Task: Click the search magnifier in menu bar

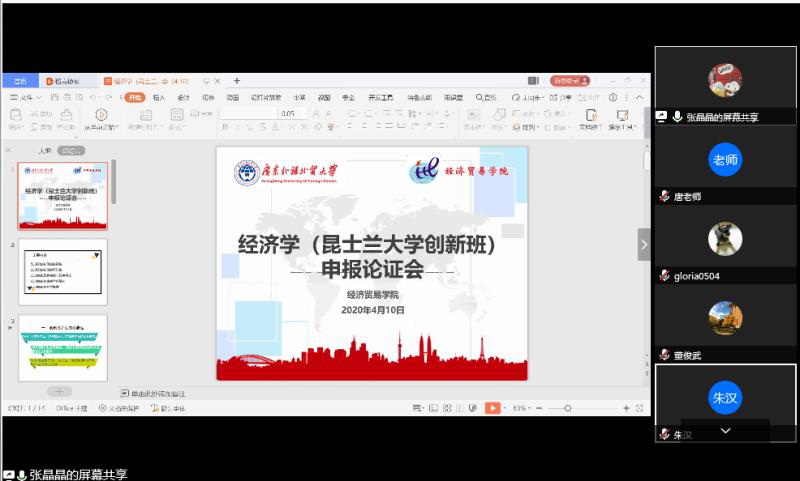Action: [481, 98]
